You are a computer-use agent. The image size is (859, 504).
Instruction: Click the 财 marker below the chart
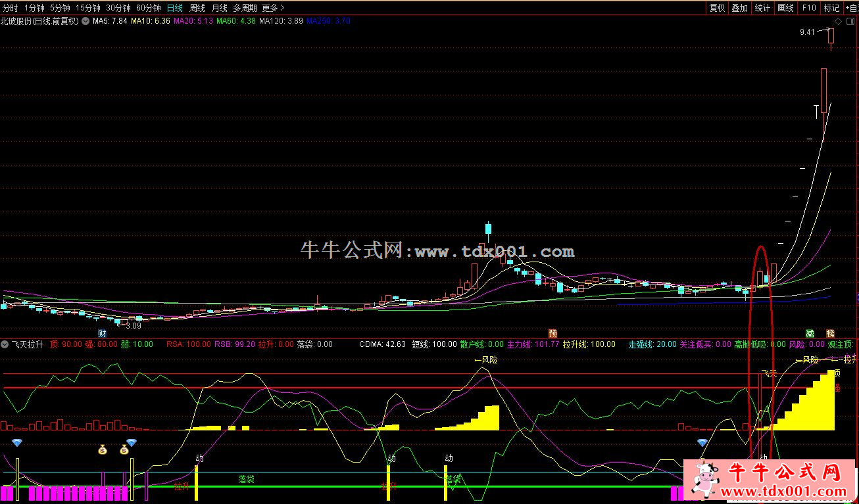click(102, 333)
